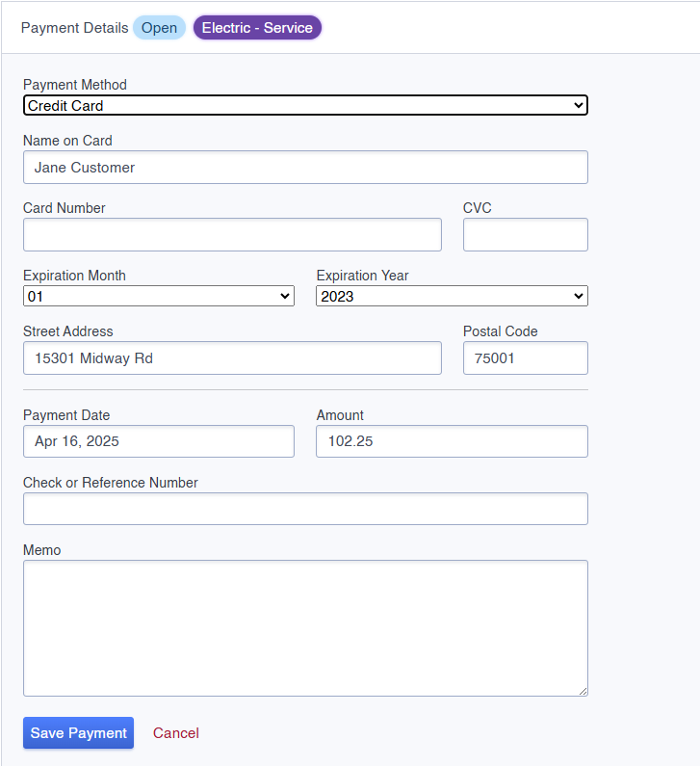Open the Payment Date field

click(x=159, y=441)
